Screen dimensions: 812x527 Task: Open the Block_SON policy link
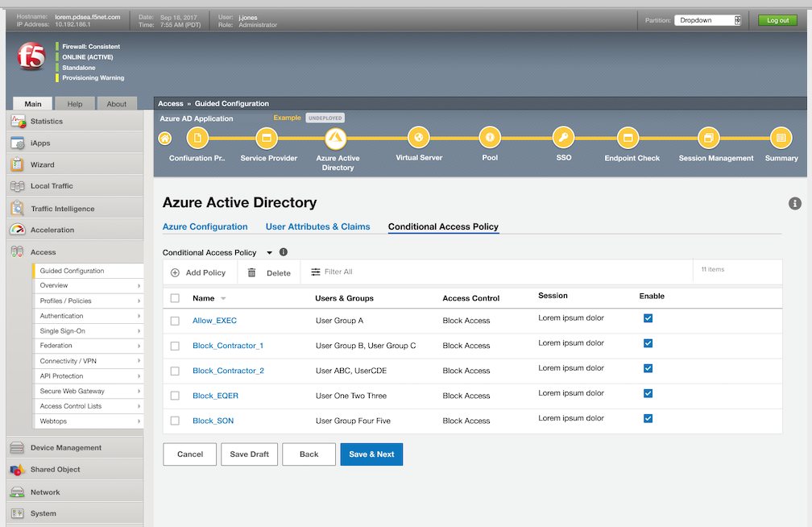coord(213,421)
